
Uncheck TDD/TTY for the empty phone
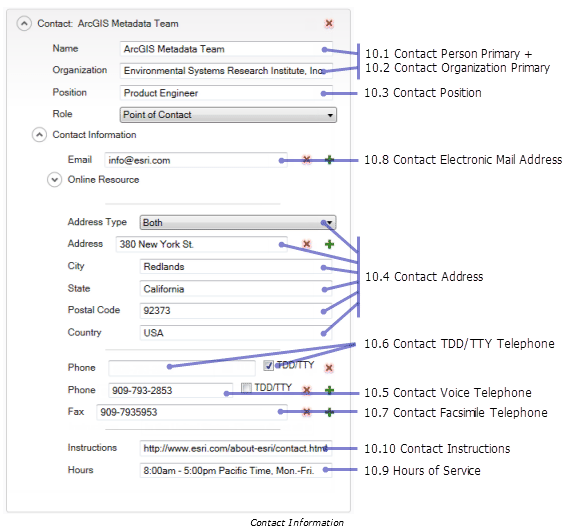[269, 365]
